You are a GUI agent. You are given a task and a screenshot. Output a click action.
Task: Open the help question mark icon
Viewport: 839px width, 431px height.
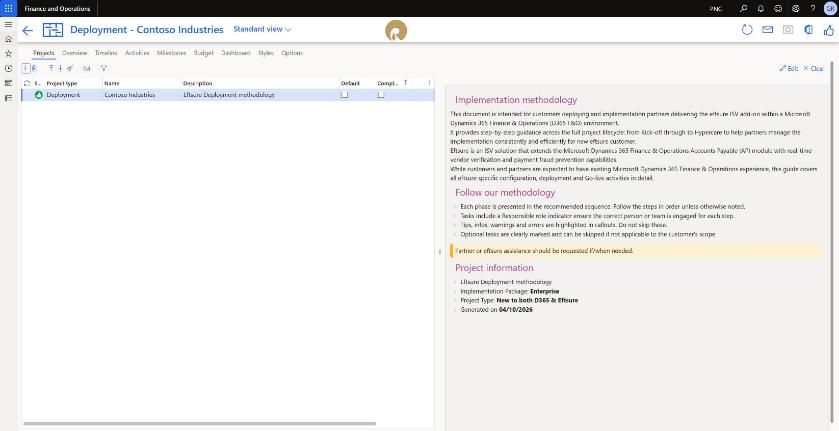[x=813, y=9]
